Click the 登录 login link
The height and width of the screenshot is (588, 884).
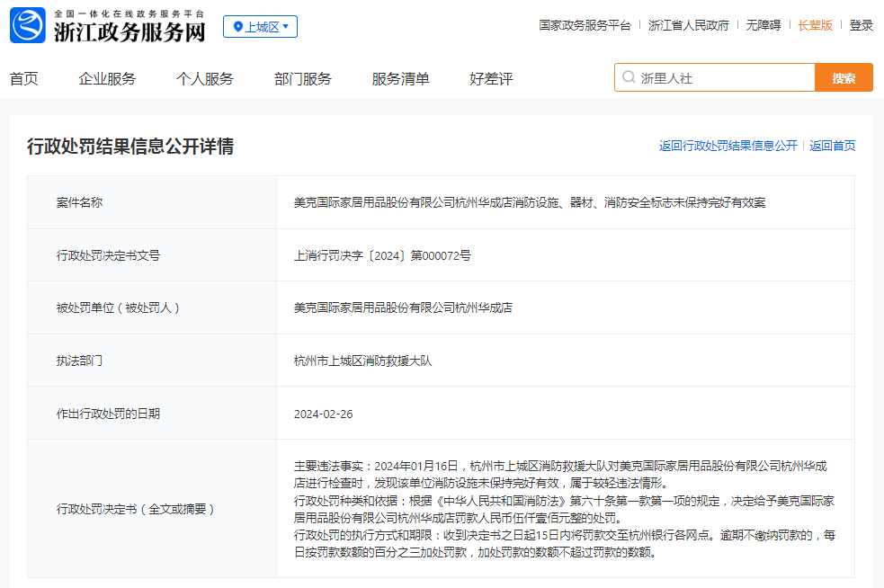tap(861, 25)
